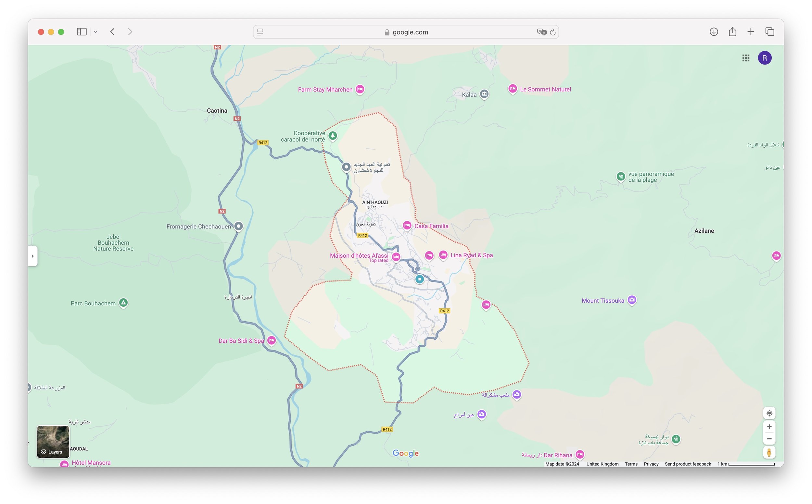Viewport: 812px width, 504px height.
Task: Click the Azilane place label
Action: pyautogui.click(x=704, y=231)
